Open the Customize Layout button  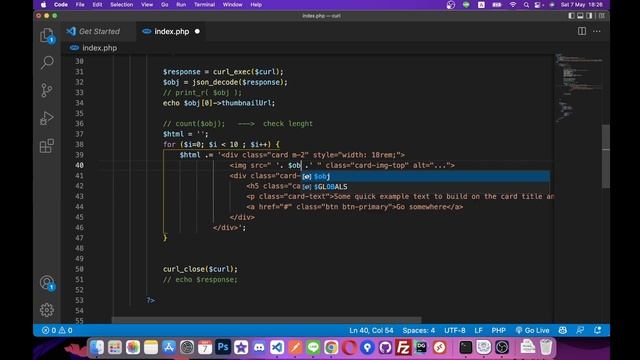pyautogui.click(x=602, y=16)
